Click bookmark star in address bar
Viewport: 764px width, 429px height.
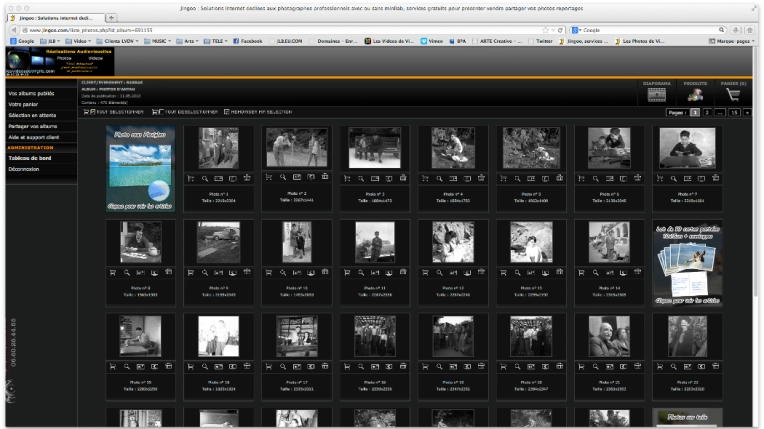[x=545, y=30]
